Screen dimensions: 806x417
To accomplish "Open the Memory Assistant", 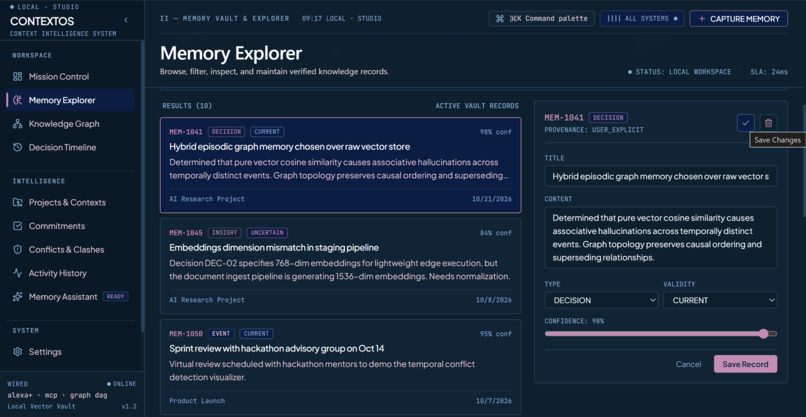I will coord(70,297).
